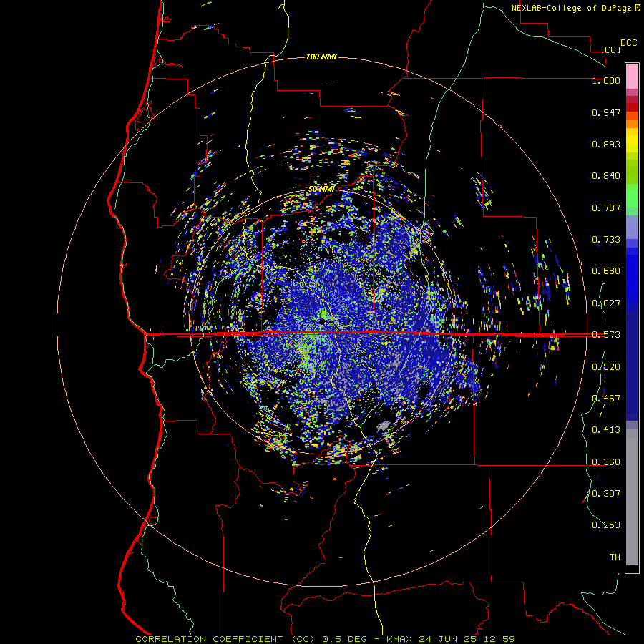Click the radar site at map center
The image size is (644, 644).
point(323,321)
